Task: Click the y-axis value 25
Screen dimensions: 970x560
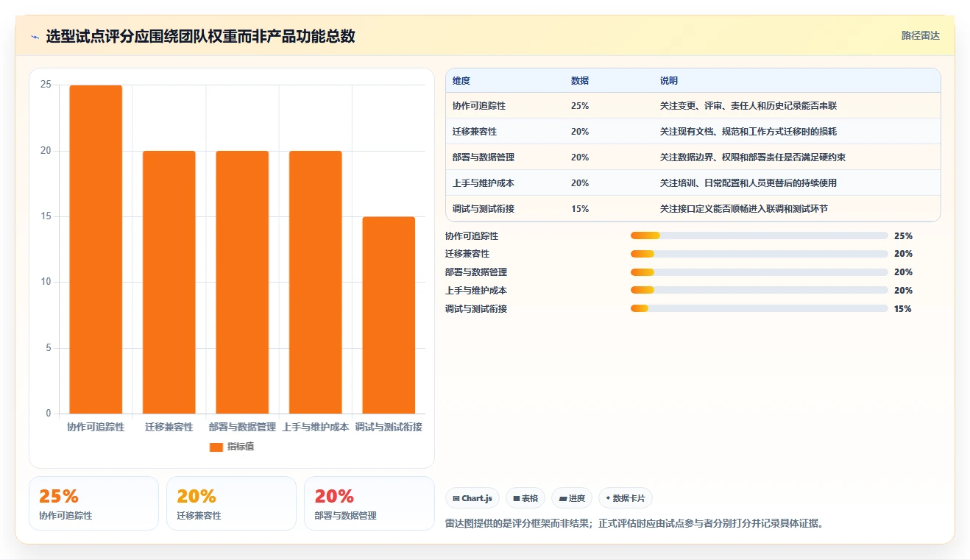Action: (x=46, y=85)
